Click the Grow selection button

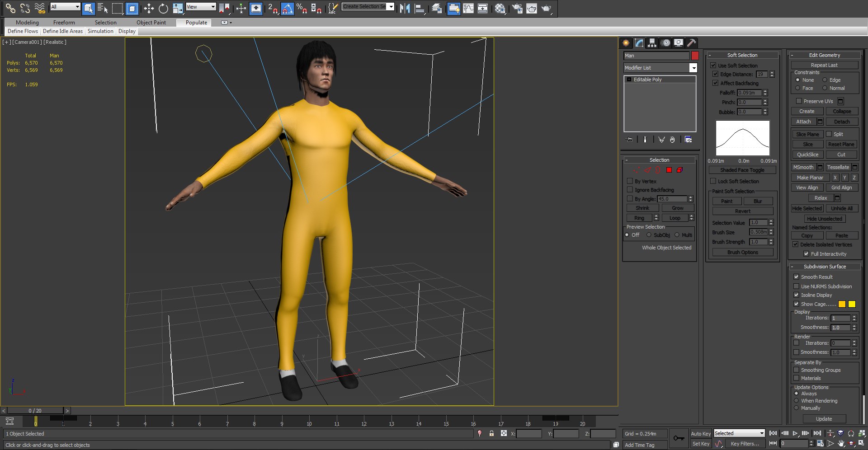(x=678, y=208)
